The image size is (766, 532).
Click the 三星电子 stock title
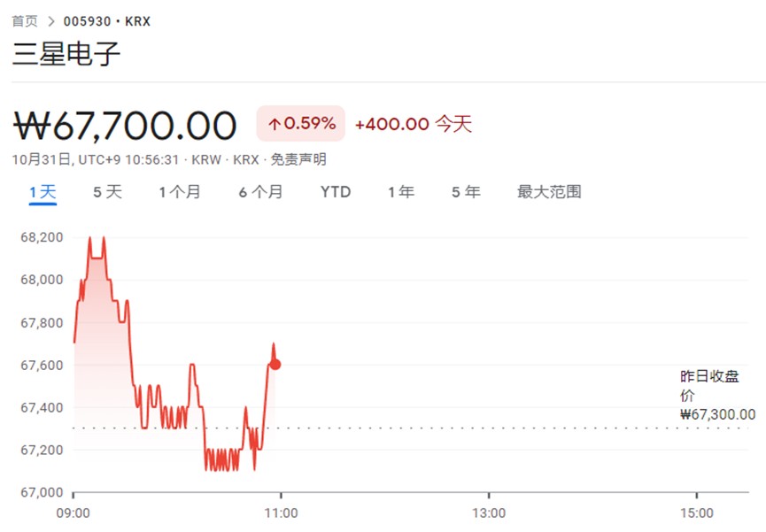pos(66,54)
